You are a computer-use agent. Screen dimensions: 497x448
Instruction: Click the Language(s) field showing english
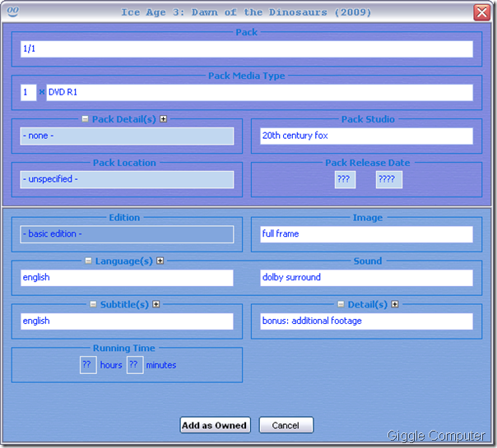(127, 278)
